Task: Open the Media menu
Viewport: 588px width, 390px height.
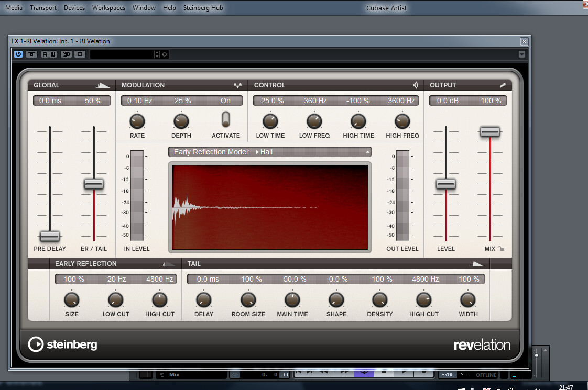Action: [14, 7]
